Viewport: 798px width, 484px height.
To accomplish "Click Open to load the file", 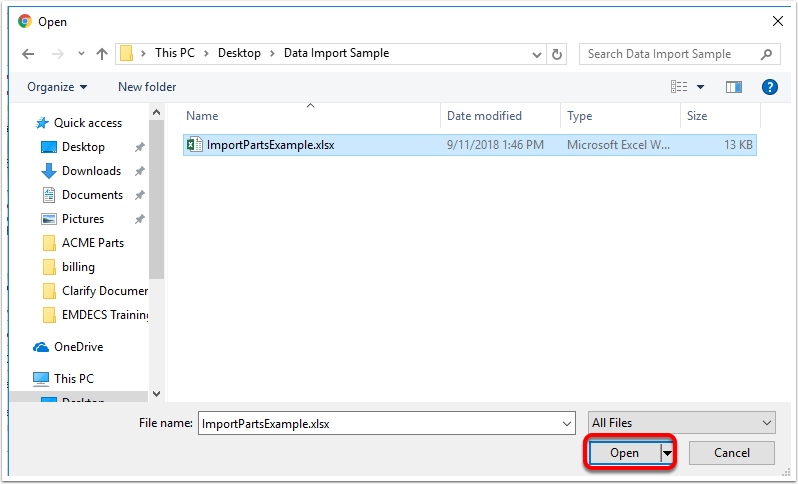I will 624,453.
